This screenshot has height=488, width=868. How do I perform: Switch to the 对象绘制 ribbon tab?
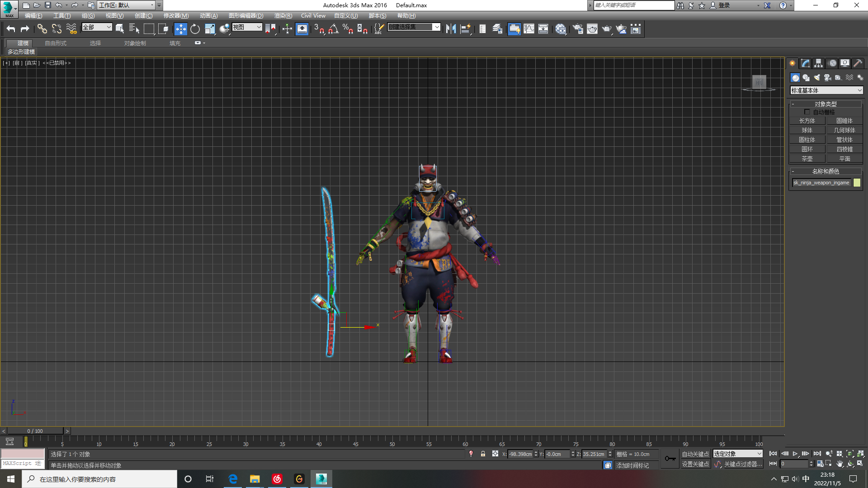tap(135, 43)
